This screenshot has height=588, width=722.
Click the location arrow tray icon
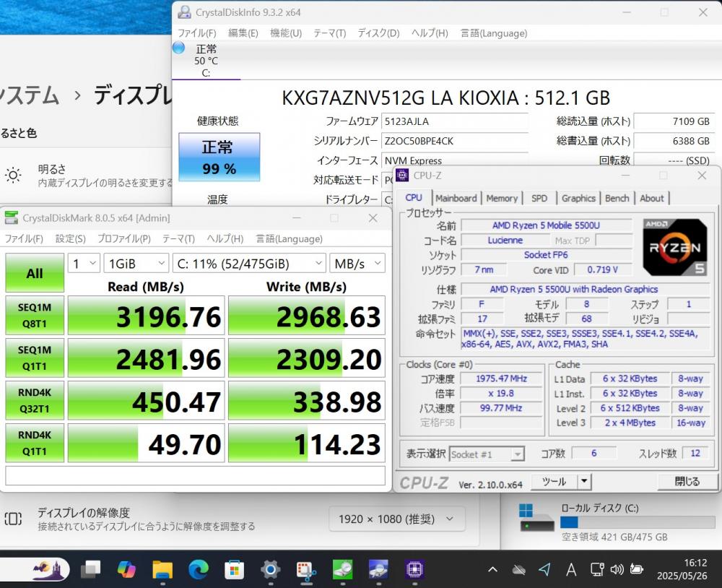pyautogui.click(x=544, y=570)
